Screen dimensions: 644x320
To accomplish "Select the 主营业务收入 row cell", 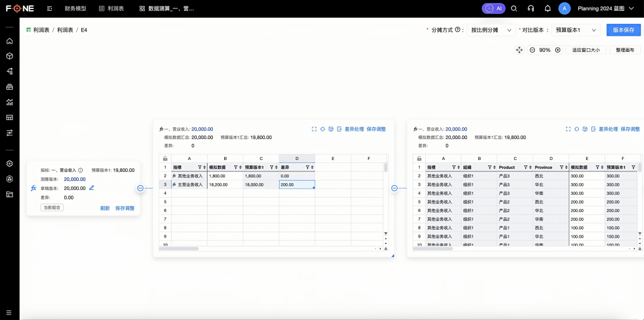I will 190,184.
